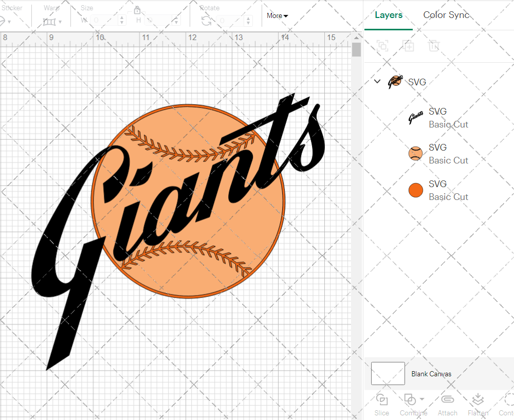Toggle the size lock aspect ratio icon
The image size is (514, 420).
[x=137, y=10]
